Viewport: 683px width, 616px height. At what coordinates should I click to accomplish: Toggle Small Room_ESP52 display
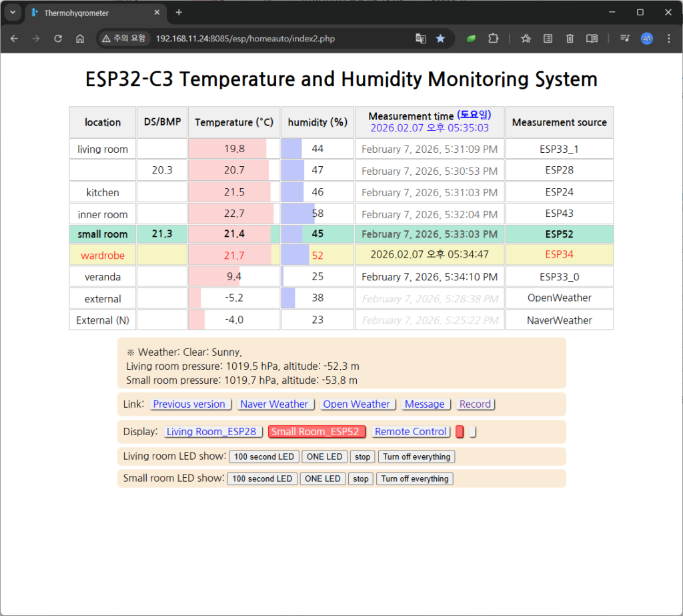[x=317, y=432]
